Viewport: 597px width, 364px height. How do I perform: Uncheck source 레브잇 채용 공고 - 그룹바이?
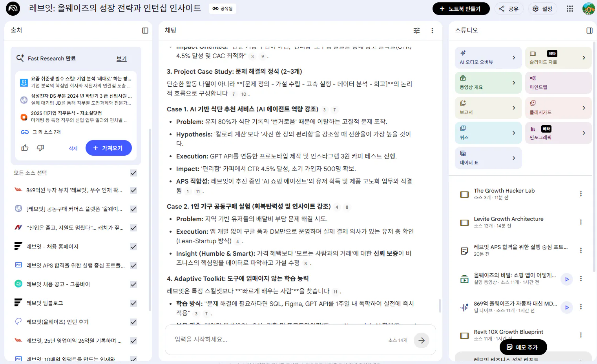[133, 284]
